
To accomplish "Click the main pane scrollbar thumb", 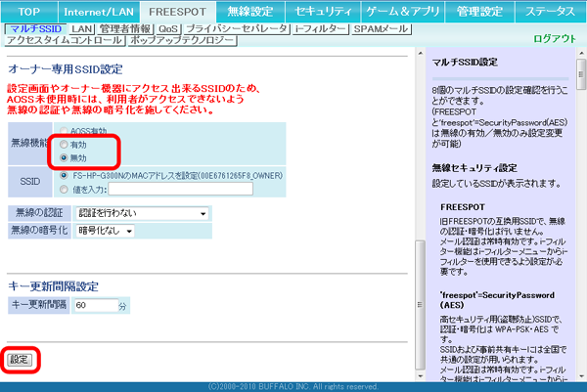I will click(x=420, y=304).
